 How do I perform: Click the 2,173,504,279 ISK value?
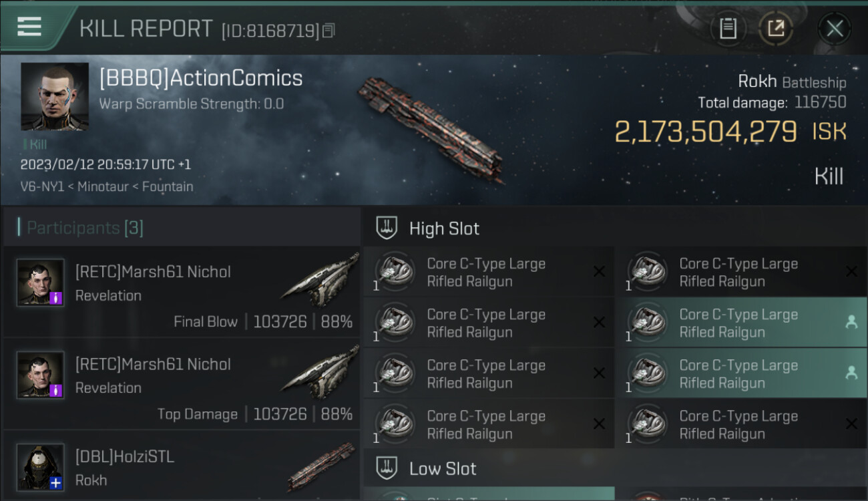click(706, 132)
